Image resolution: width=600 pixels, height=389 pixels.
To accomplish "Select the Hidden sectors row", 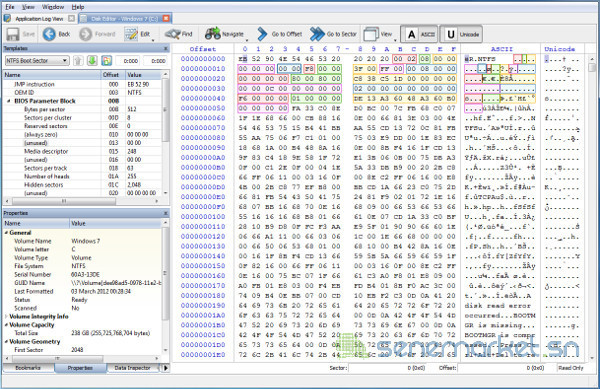I will click(x=82, y=185).
